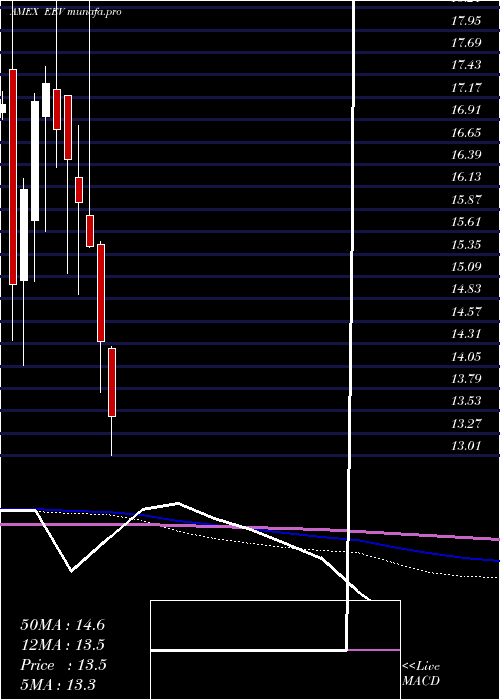
Task: Click the 13.01 price axis label
Action: [466, 446]
